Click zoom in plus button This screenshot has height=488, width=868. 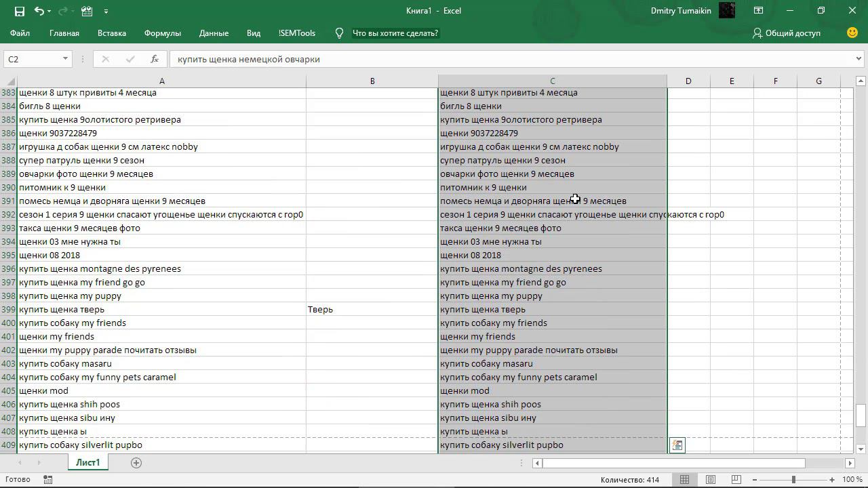832,480
